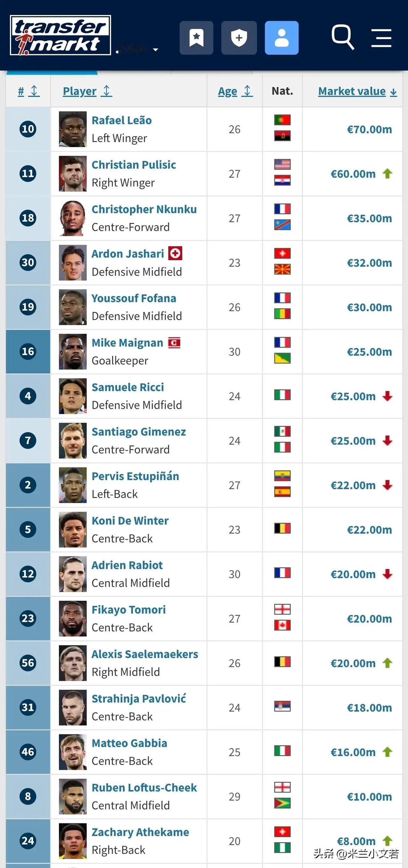
Task: Click the shield plus icon
Action: [x=239, y=38]
